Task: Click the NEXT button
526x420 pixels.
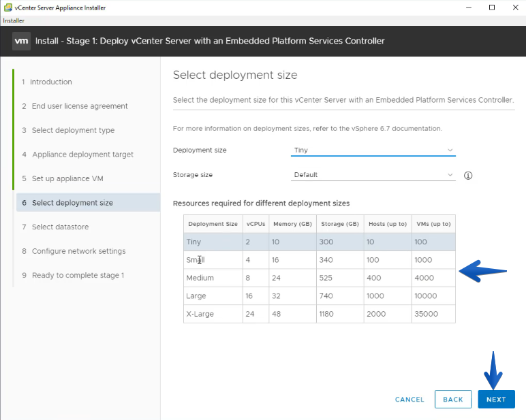Action: coord(496,399)
